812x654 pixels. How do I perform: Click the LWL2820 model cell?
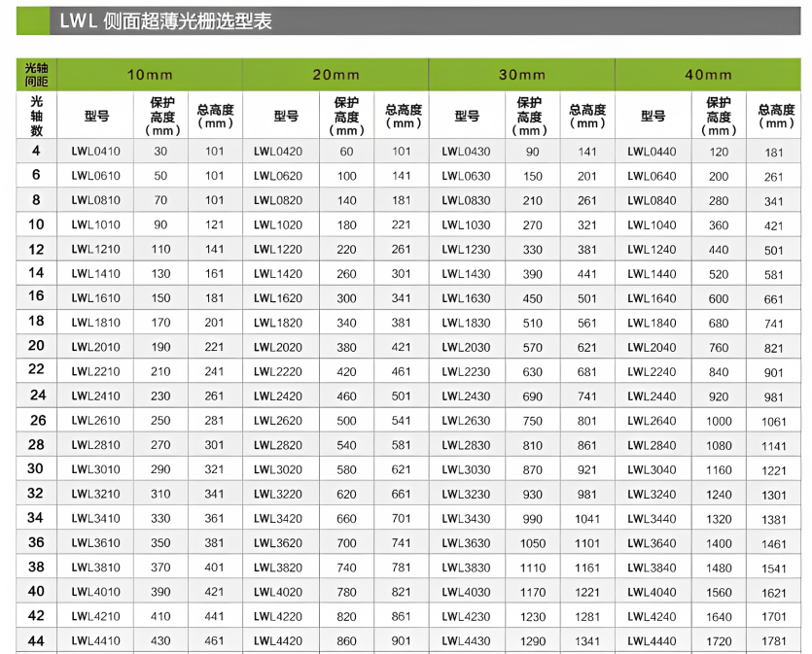(277, 445)
